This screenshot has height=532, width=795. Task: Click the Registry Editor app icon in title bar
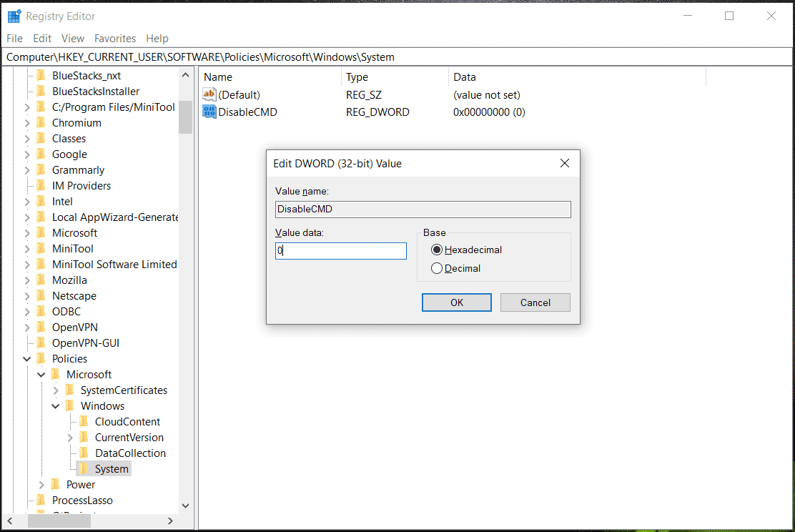click(14, 16)
